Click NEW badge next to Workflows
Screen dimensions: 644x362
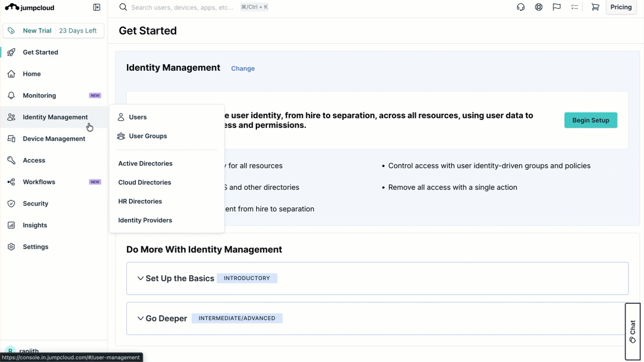point(95,182)
